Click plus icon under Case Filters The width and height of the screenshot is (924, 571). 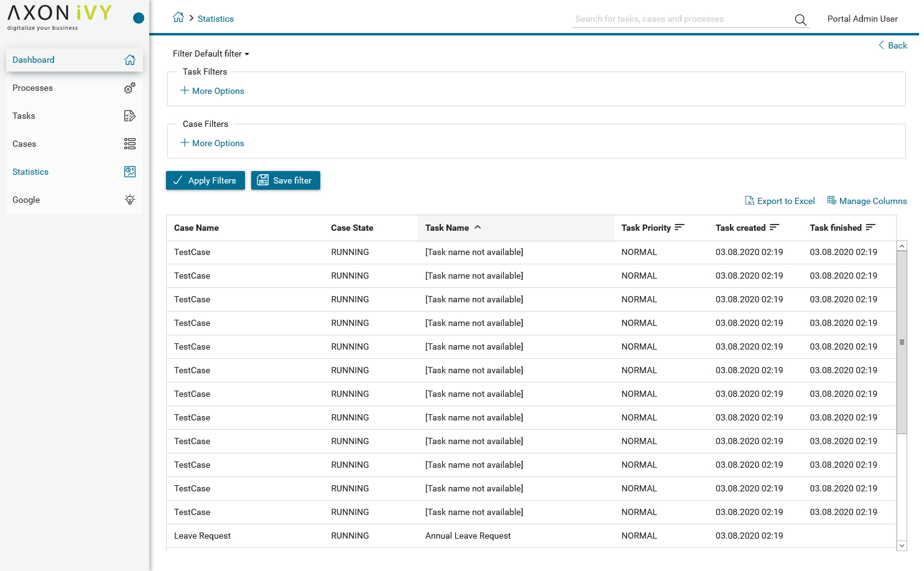[x=185, y=142]
